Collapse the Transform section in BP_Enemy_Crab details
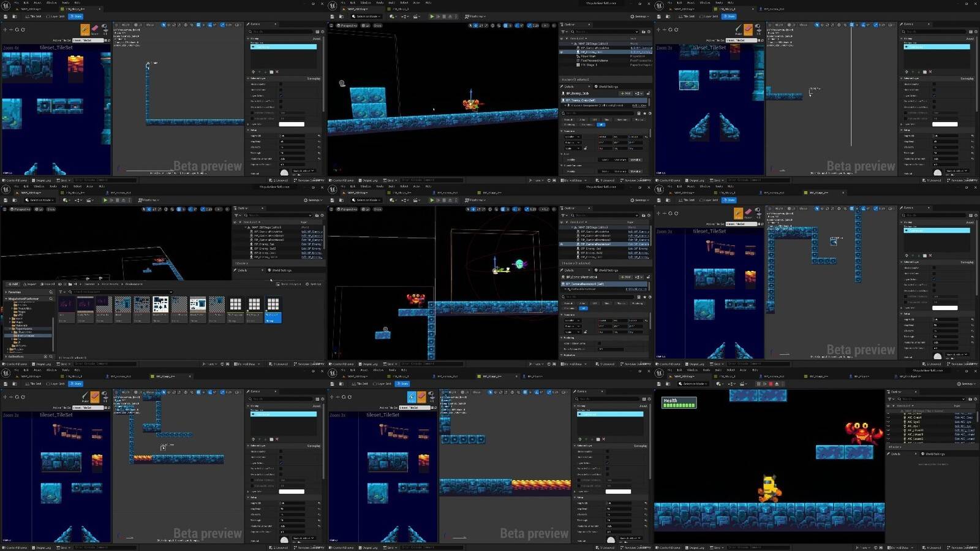Viewport: 980px width, 551px height. coord(563,131)
